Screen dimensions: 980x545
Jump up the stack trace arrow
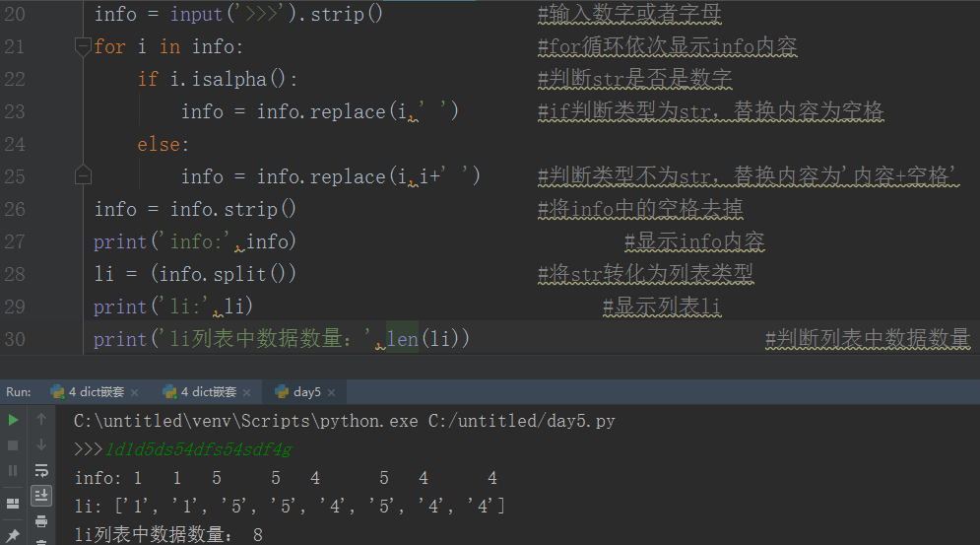[x=41, y=419]
